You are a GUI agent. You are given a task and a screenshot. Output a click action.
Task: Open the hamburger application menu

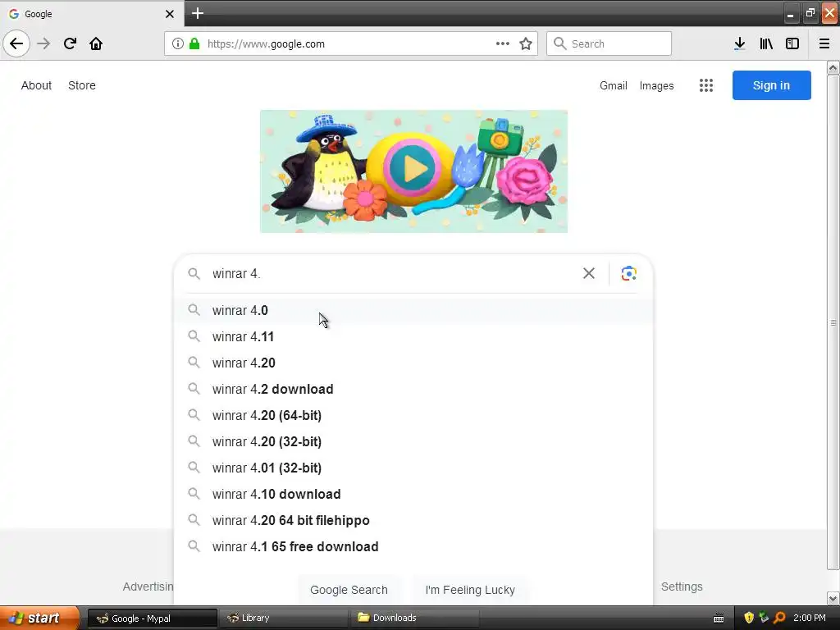(824, 43)
